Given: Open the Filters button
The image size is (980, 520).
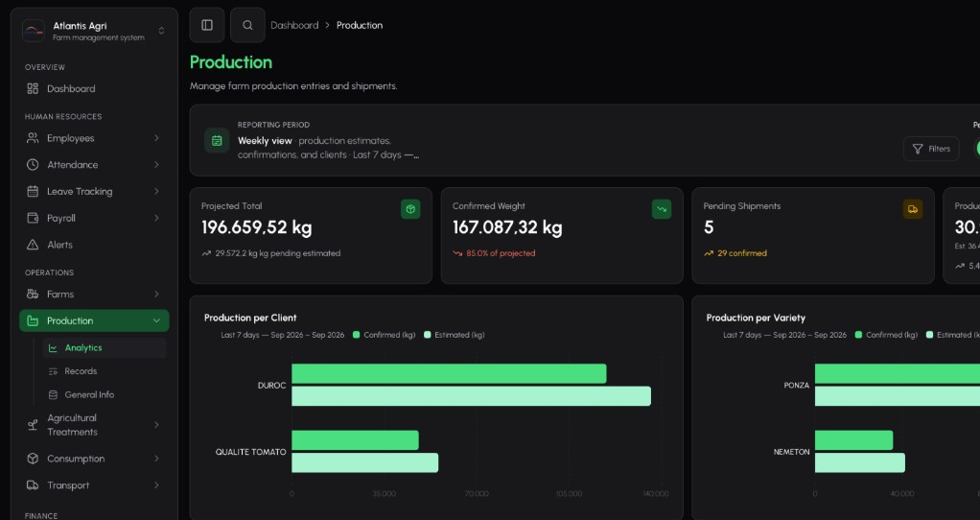Looking at the screenshot, I should (x=931, y=149).
